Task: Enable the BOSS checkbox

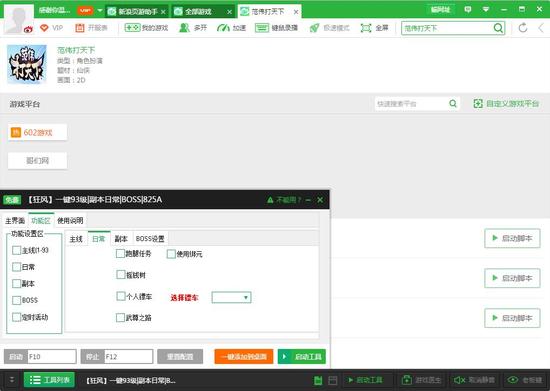Action: [x=16, y=300]
